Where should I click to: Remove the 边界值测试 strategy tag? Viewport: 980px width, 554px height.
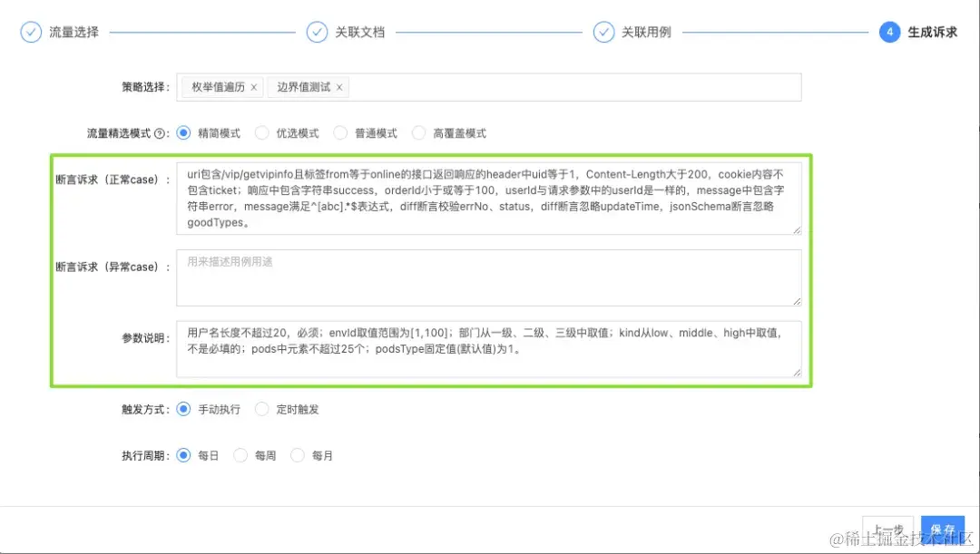pyautogui.click(x=339, y=87)
